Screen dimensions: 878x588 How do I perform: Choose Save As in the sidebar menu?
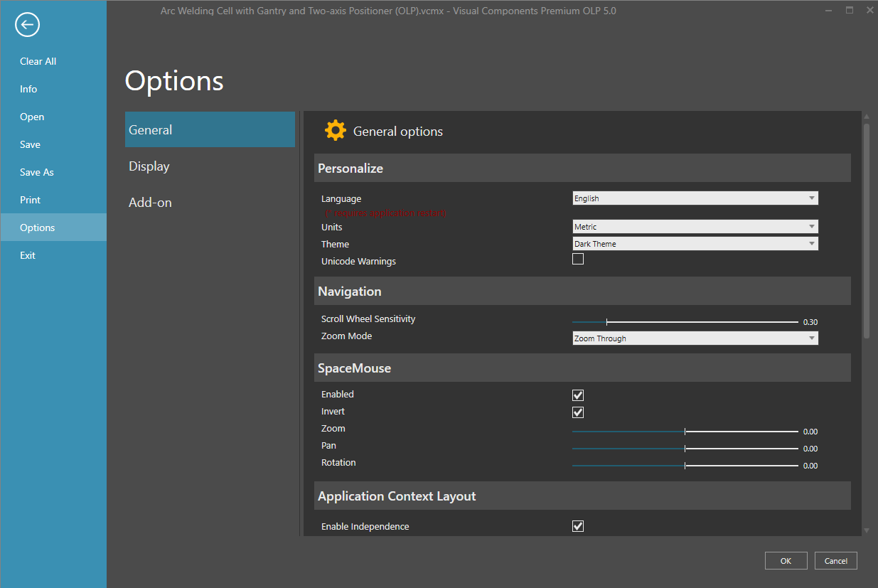coord(37,172)
